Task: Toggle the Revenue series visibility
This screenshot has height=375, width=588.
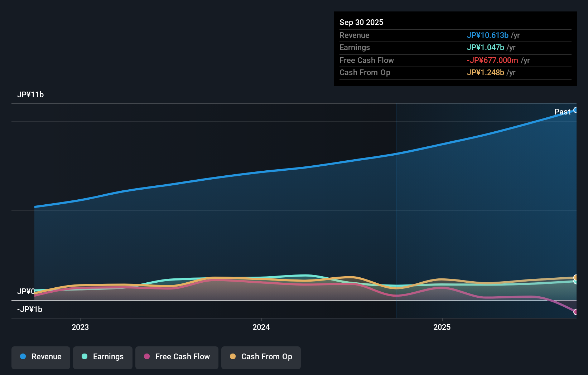Action: click(40, 357)
